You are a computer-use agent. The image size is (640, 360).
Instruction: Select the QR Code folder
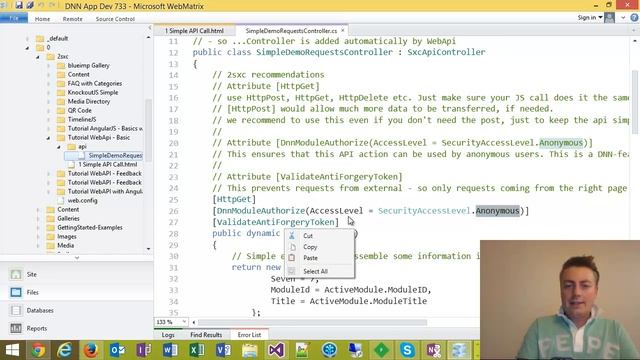tap(80, 111)
